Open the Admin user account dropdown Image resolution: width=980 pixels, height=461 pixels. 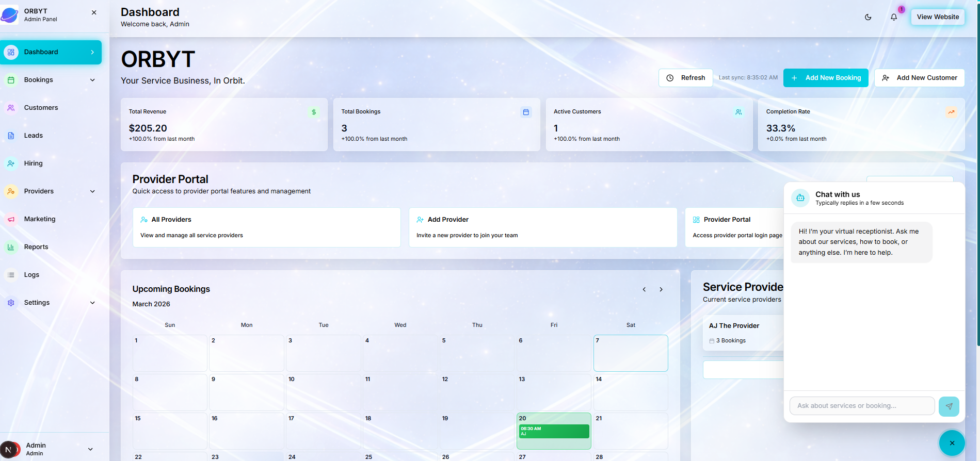coord(90,449)
